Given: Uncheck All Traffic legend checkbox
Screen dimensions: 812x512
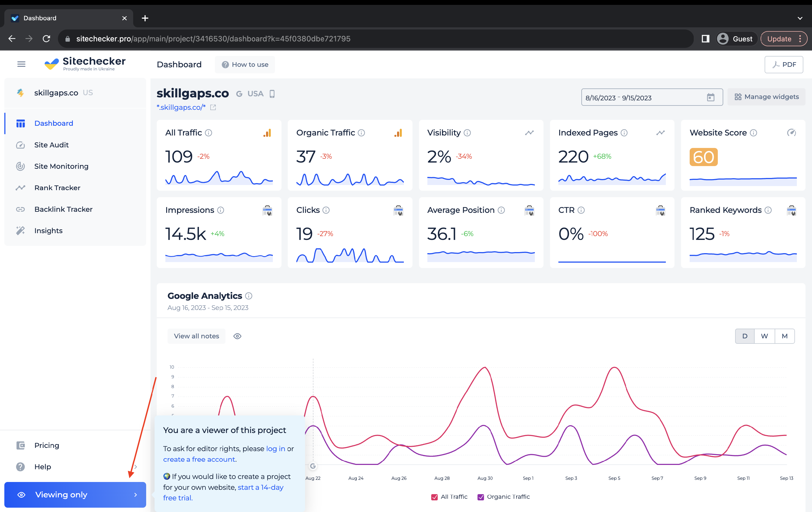Looking at the screenshot, I should 434,497.
